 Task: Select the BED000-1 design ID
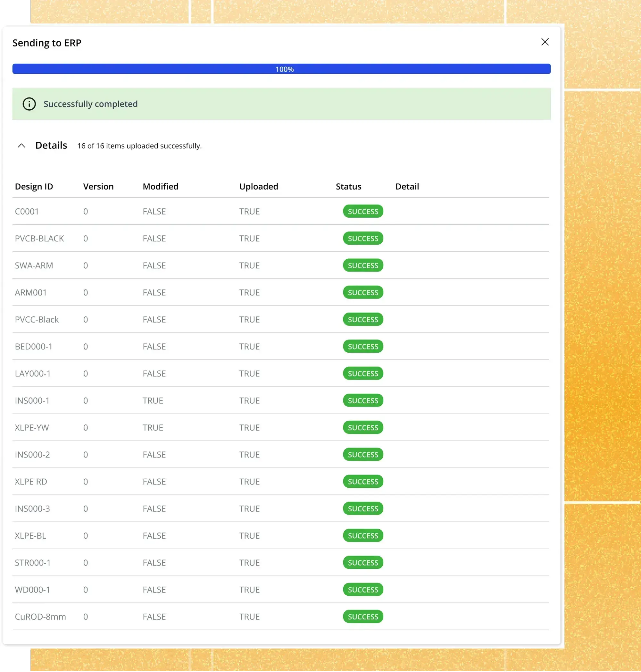(33, 347)
